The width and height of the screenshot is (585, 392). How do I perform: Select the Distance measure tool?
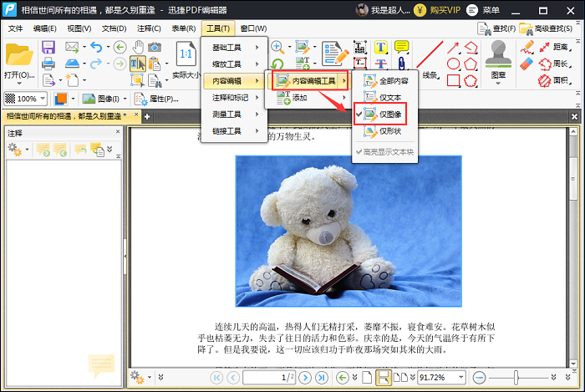[x=555, y=47]
